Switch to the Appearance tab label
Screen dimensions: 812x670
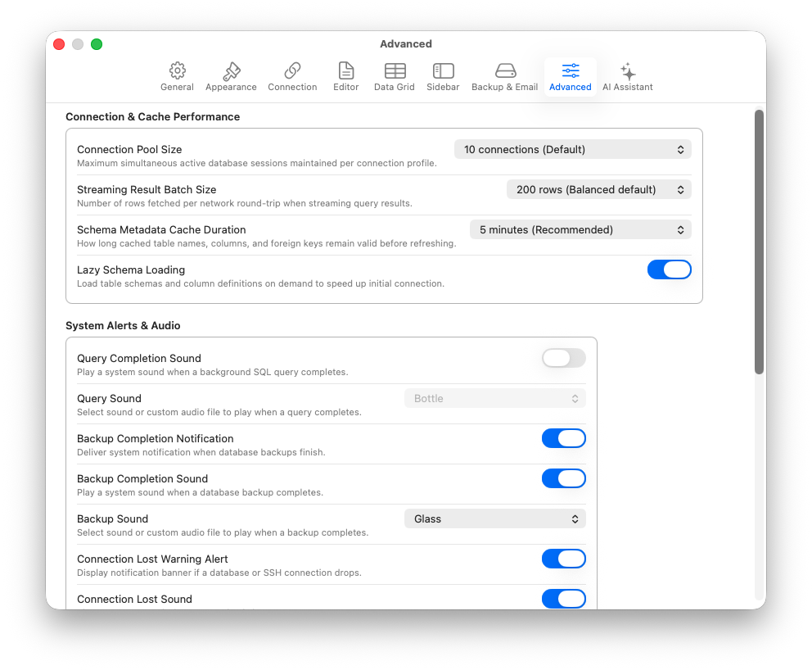231,87
